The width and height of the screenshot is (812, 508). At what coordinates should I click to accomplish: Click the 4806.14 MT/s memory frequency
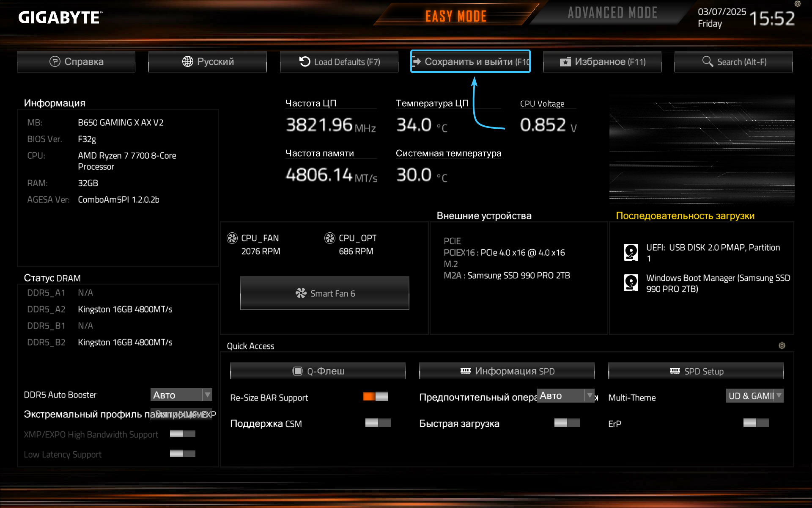(x=332, y=175)
